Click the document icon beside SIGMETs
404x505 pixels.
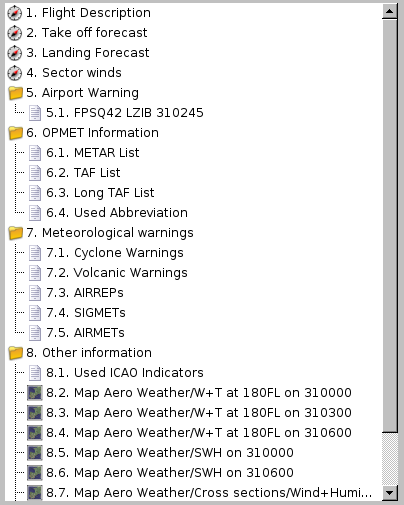(x=35, y=313)
